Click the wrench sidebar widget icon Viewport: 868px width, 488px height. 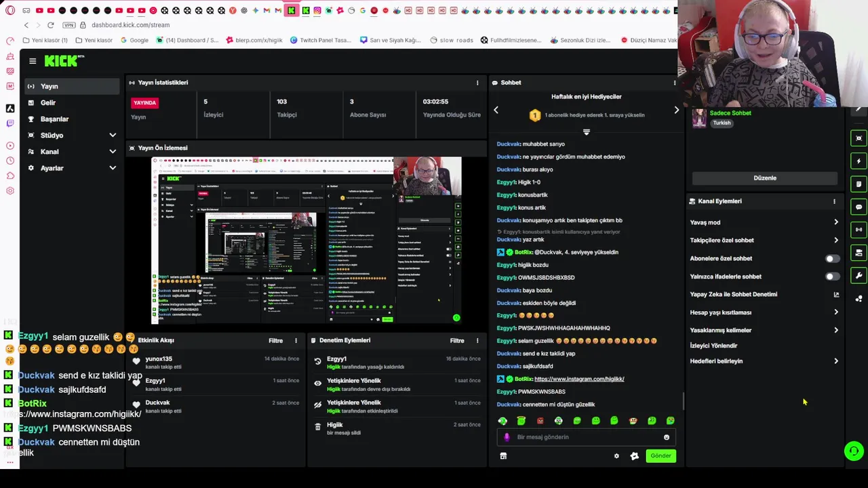tap(859, 275)
